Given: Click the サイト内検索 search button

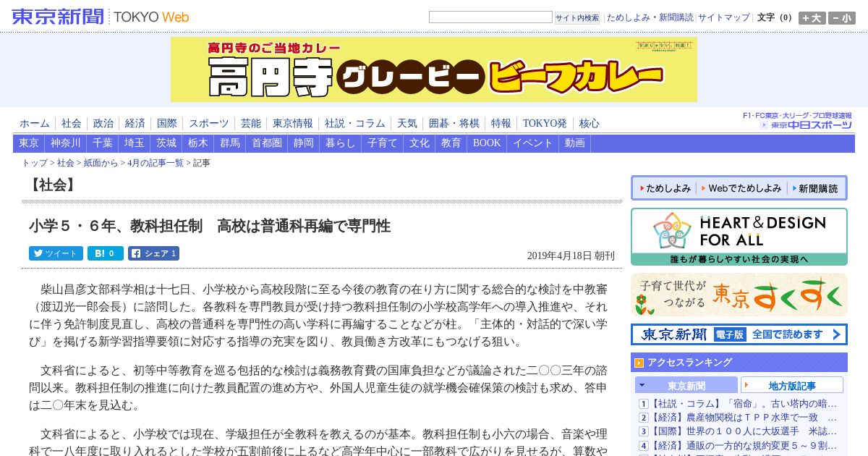Looking at the screenshot, I should (577, 18).
